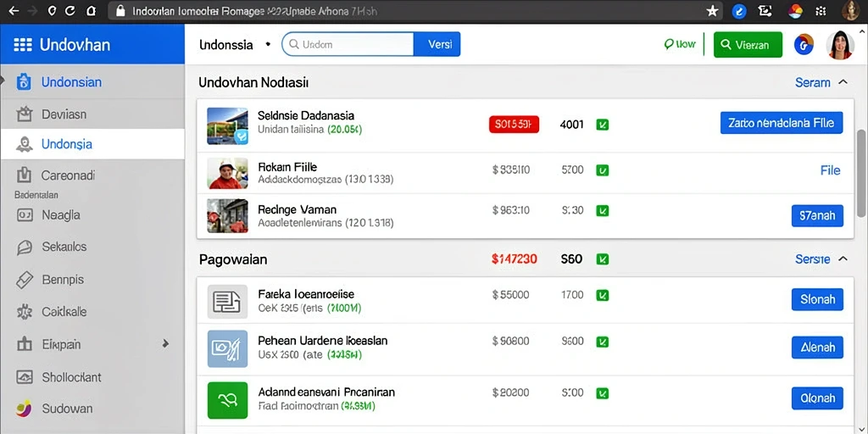The width and height of the screenshot is (868, 434).
Task: Click the Caklkale gear icon
Action: point(25,312)
